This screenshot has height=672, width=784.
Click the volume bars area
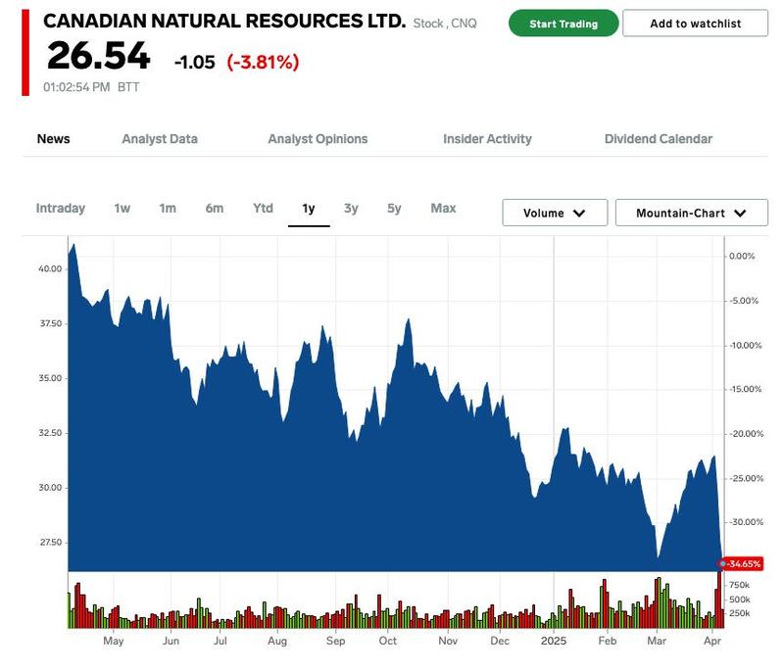(392, 609)
